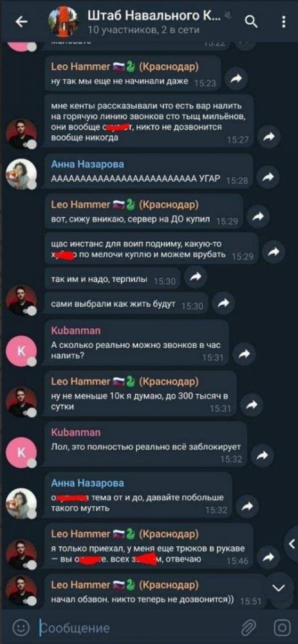Open camera icon in message bar

pos(281,628)
